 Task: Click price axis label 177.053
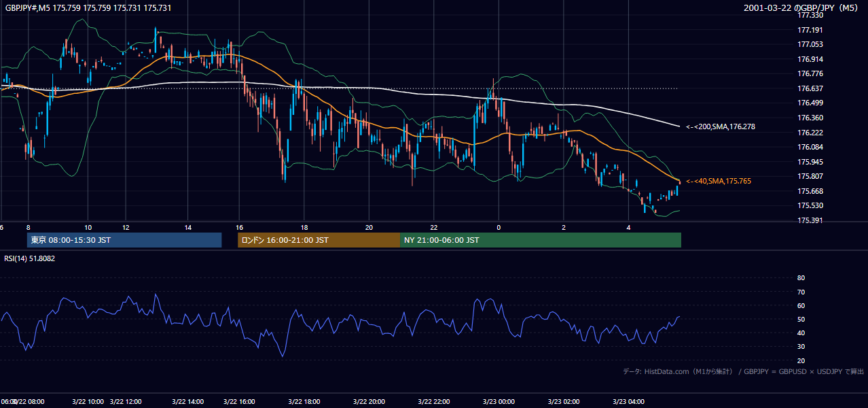tap(810, 44)
